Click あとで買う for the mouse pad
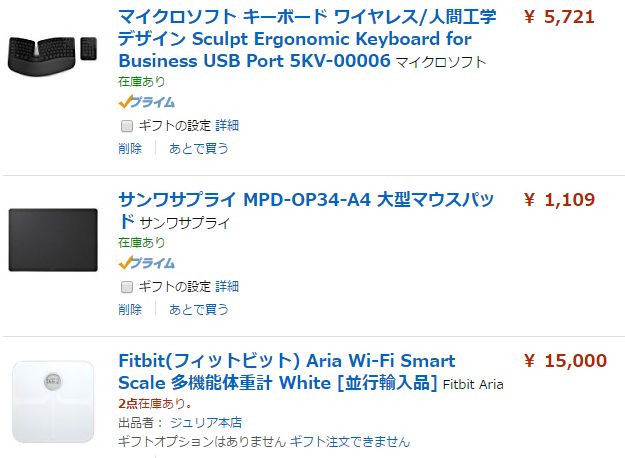The height and width of the screenshot is (458, 625). pos(199,309)
